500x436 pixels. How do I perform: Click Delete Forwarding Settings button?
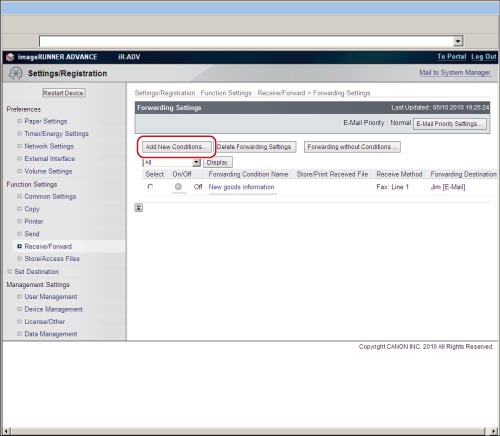pyautogui.click(x=254, y=147)
